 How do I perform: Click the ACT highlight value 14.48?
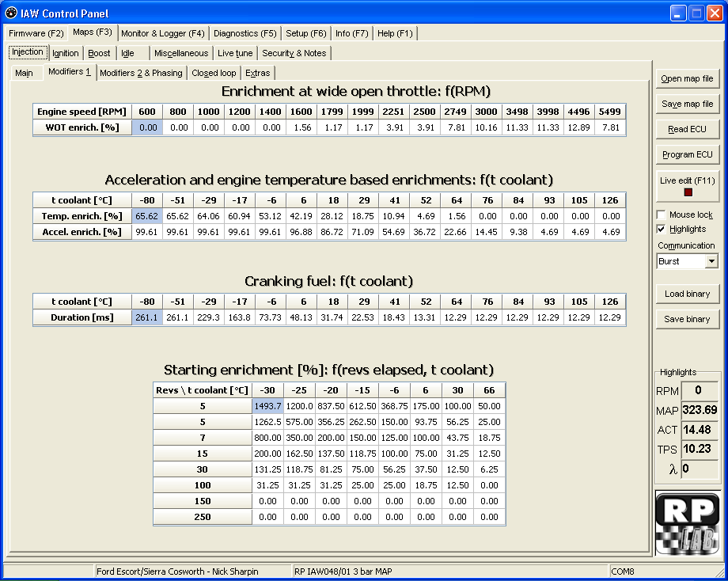699,430
